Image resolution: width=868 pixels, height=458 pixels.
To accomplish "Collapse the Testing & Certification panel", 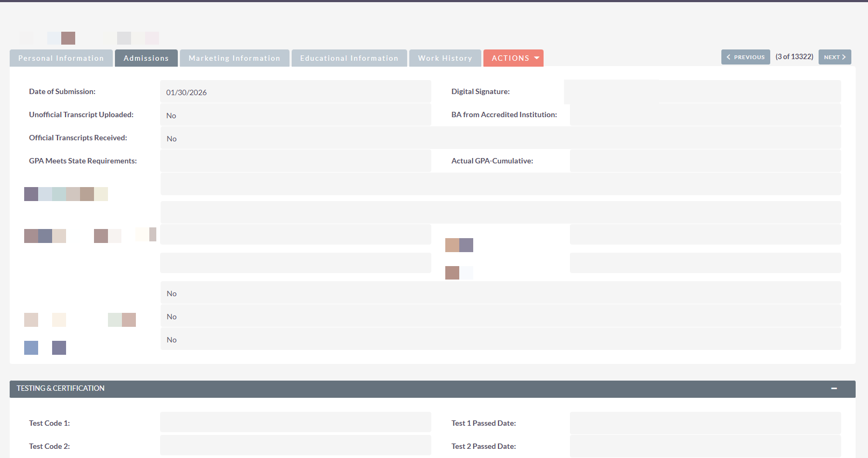I will (834, 389).
